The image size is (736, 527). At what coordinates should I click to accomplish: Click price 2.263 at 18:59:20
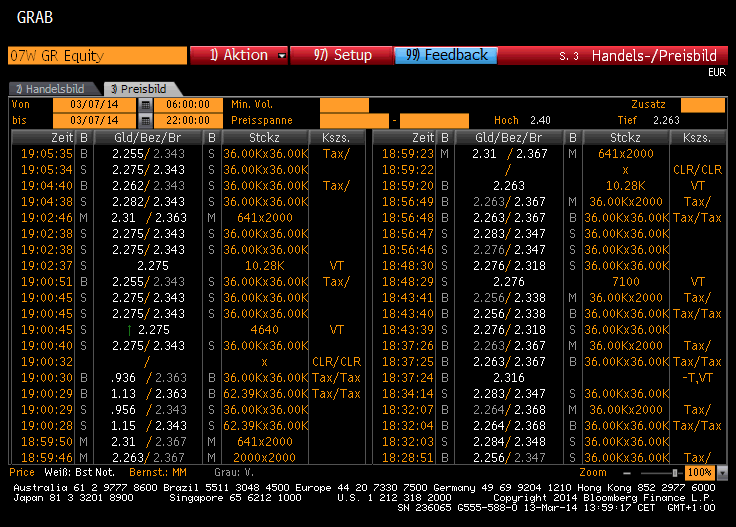pyautogui.click(x=509, y=186)
